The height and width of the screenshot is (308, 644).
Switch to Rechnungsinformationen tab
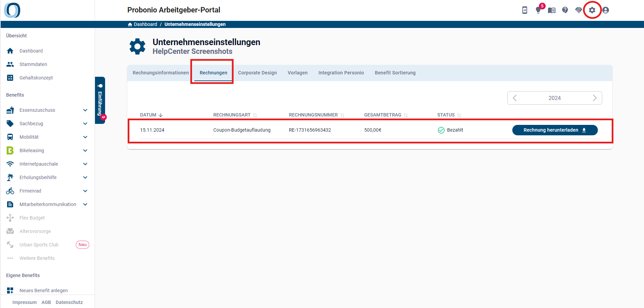point(161,73)
